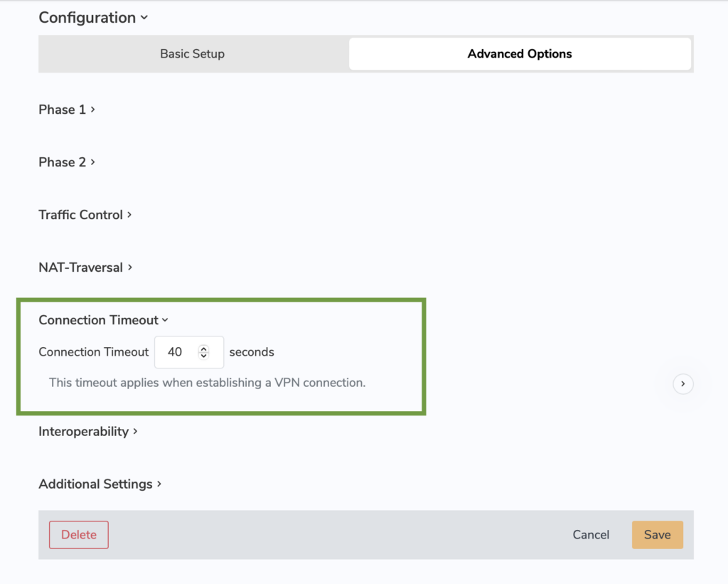
Task: Click the round right-arrow button at right edge
Action: (683, 383)
